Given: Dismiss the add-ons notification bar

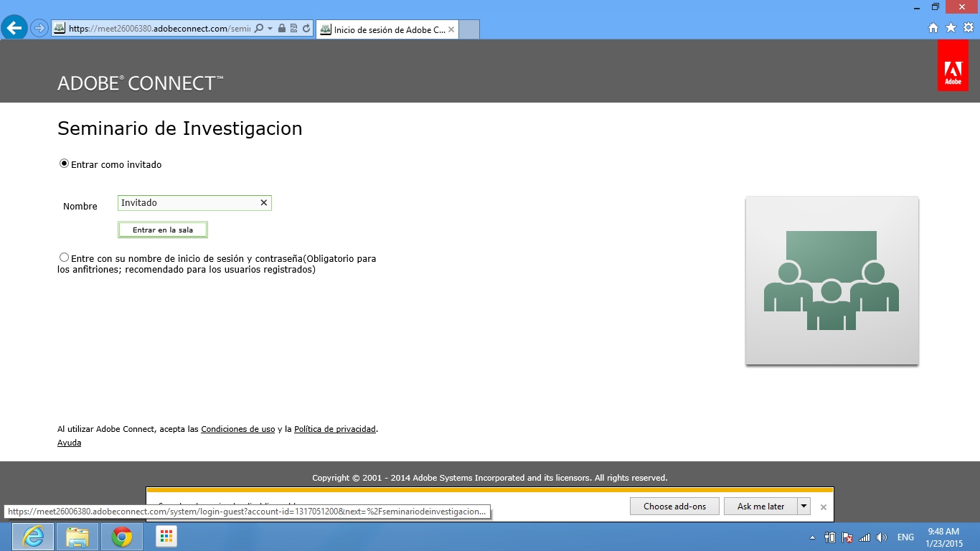Looking at the screenshot, I should pyautogui.click(x=824, y=507).
